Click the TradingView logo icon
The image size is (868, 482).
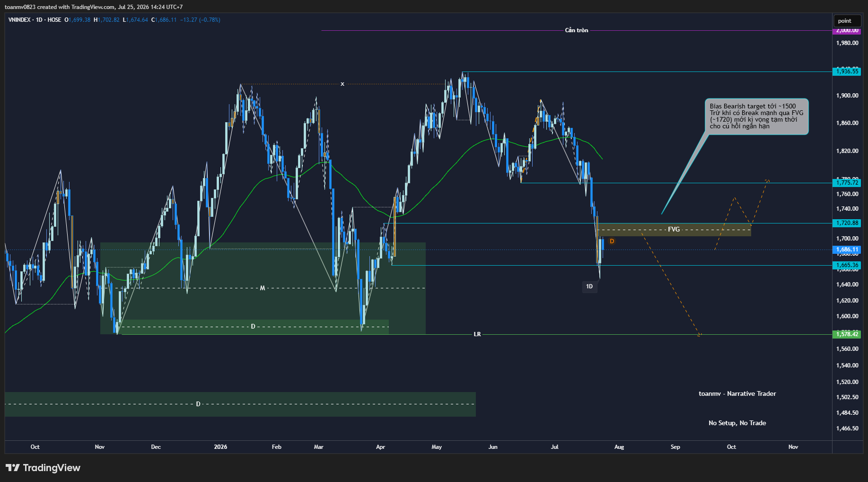12,468
